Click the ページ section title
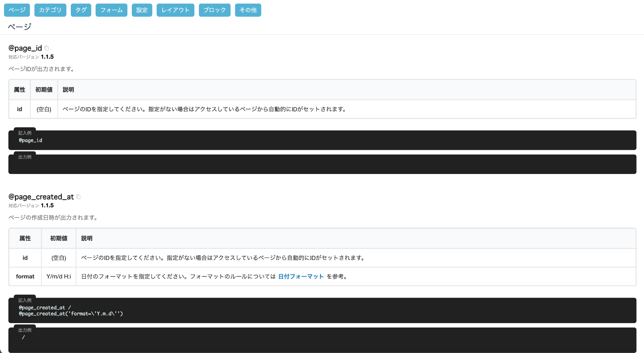 (19, 27)
